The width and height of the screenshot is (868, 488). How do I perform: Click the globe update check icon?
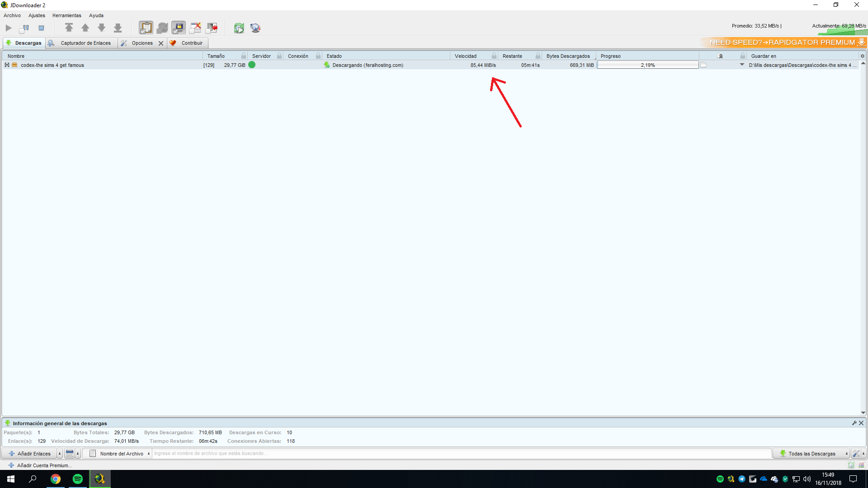pyautogui.click(x=255, y=28)
